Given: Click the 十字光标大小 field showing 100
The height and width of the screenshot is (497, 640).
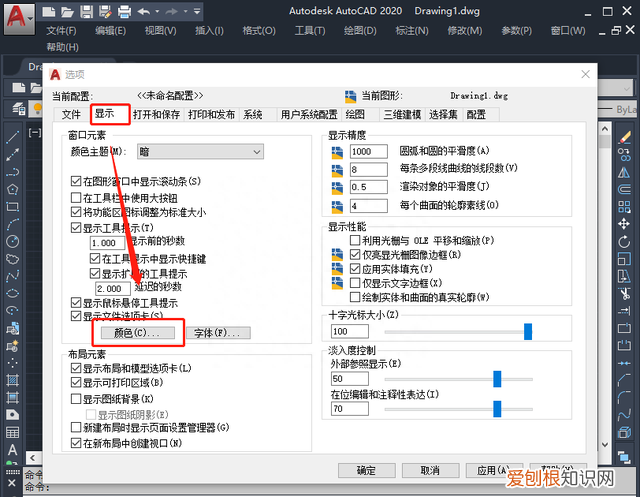Looking at the screenshot, I should pyautogui.click(x=350, y=331).
